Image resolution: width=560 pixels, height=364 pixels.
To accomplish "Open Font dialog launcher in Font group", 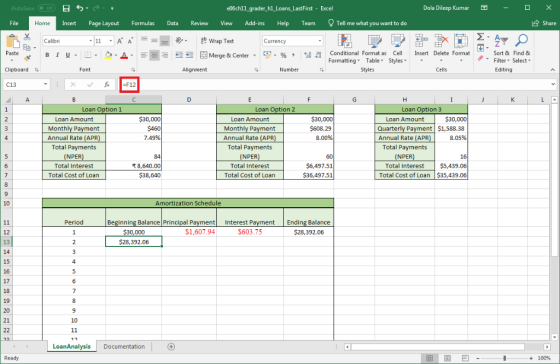I will (x=133, y=70).
